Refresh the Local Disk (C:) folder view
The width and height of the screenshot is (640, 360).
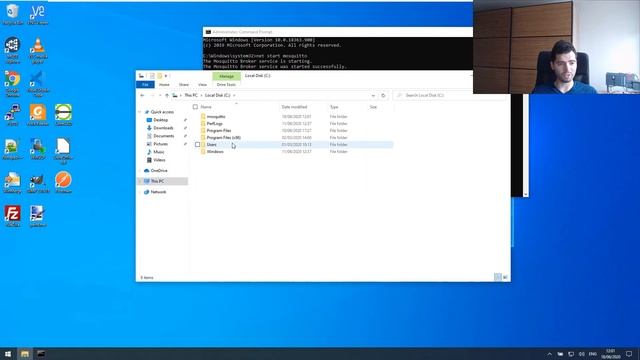(x=383, y=95)
